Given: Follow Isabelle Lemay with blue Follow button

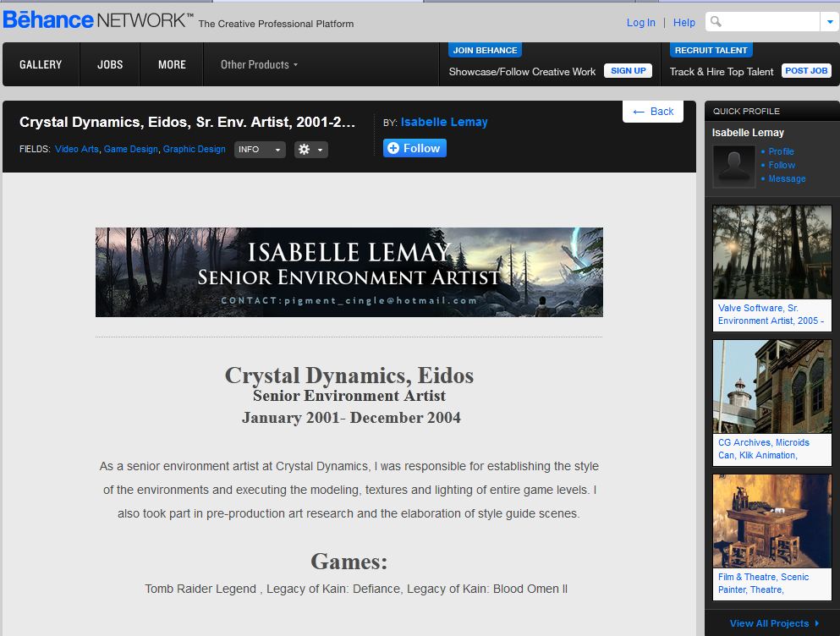Looking at the screenshot, I should (415, 148).
